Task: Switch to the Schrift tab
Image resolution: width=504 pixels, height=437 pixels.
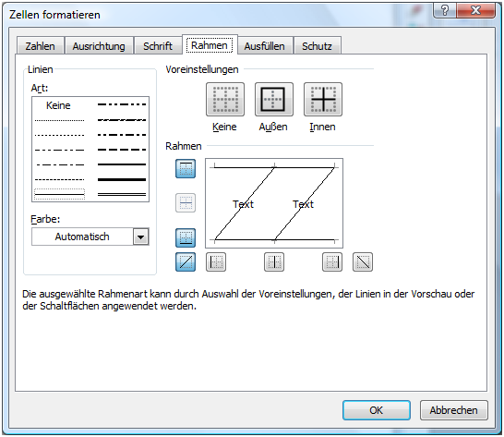Action: coord(158,46)
